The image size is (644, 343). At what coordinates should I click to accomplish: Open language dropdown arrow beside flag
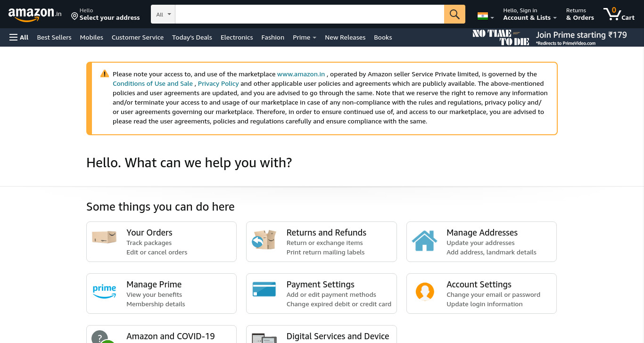point(492,18)
